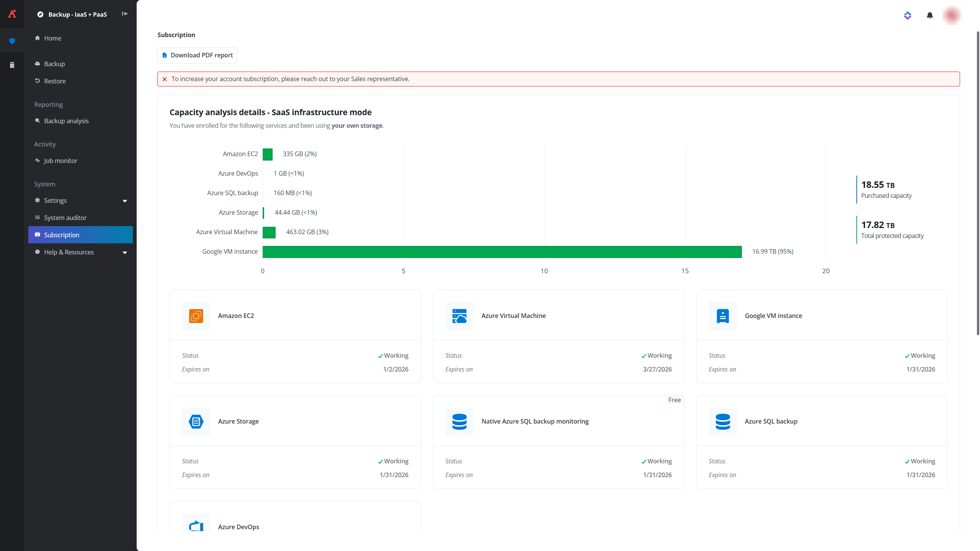Expand Help & Resources submenu arrow
Viewport: 980px width, 551px height.
(125, 253)
